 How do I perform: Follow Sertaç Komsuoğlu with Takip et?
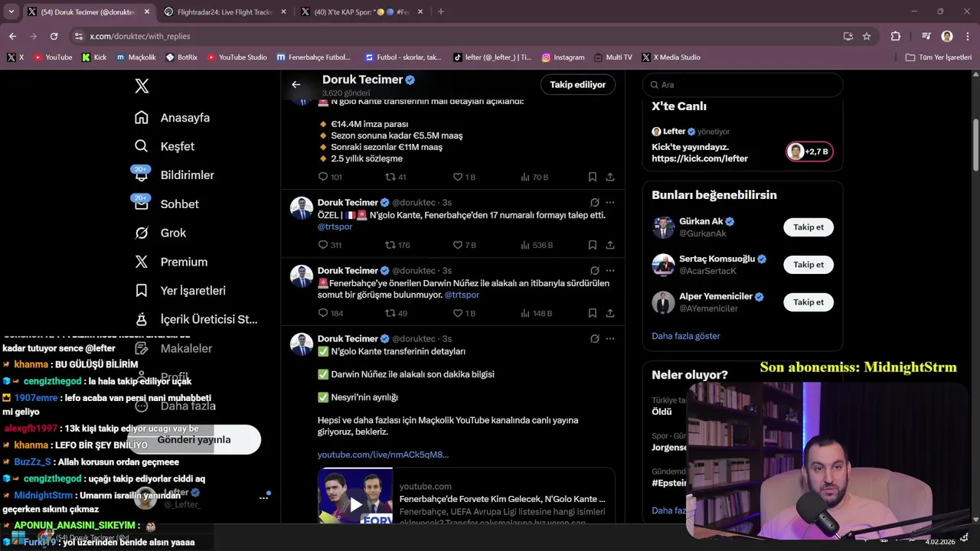808,265
